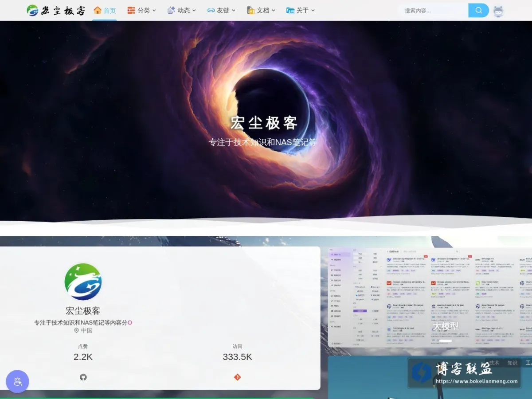Screen dimensions: 532x399
Task: Click the folder icon beside 关于
Action: pyautogui.click(x=290, y=10)
